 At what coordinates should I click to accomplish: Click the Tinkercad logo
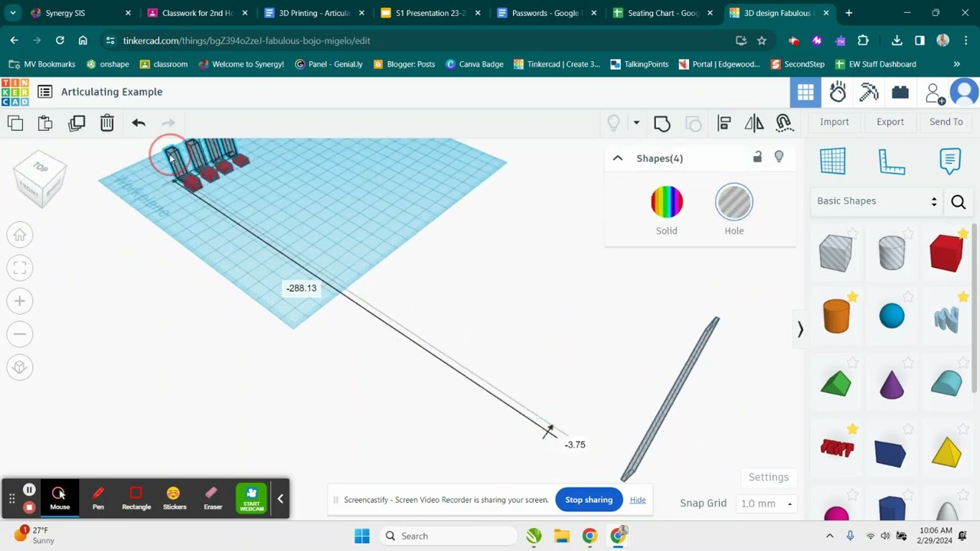click(x=15, y=92)
